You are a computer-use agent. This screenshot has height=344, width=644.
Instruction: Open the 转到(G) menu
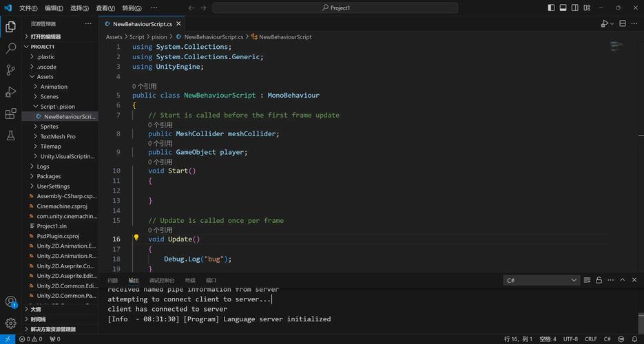pos(132,8)
